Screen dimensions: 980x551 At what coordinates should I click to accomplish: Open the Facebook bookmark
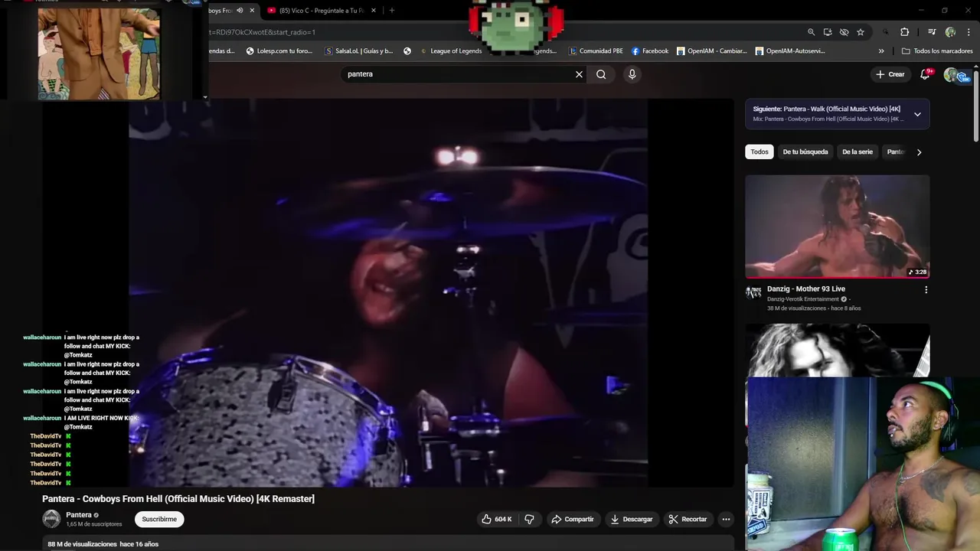tap(650, 51)
